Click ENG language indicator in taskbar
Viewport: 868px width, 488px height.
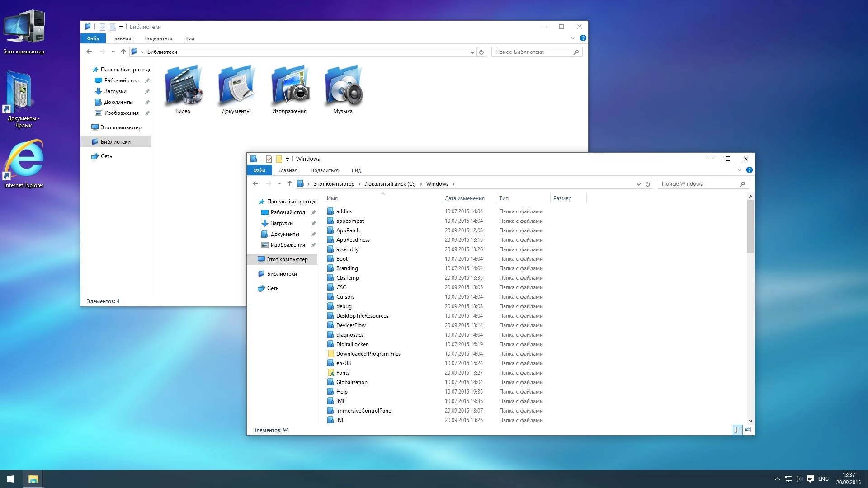tap(823, 479)
